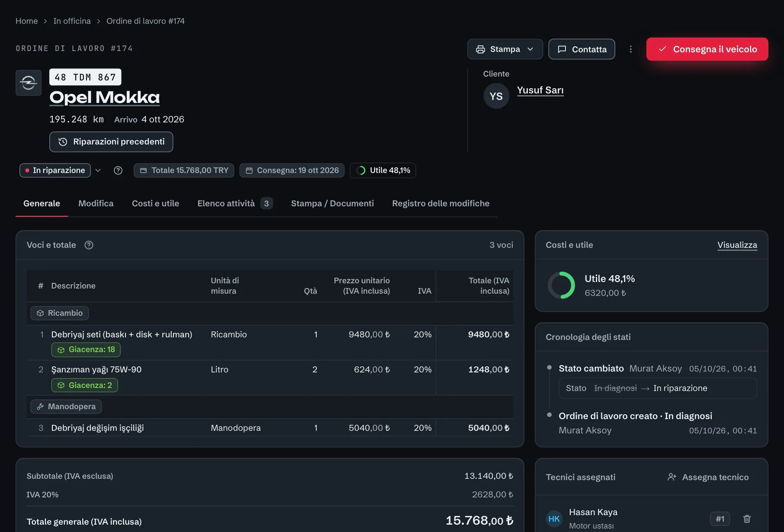Open Riparazioni precedenti history

111,142
